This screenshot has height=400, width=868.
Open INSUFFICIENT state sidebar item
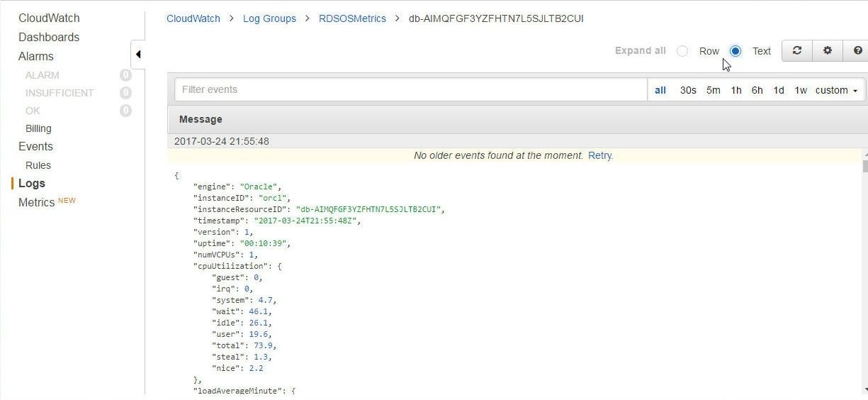[60, 93]
